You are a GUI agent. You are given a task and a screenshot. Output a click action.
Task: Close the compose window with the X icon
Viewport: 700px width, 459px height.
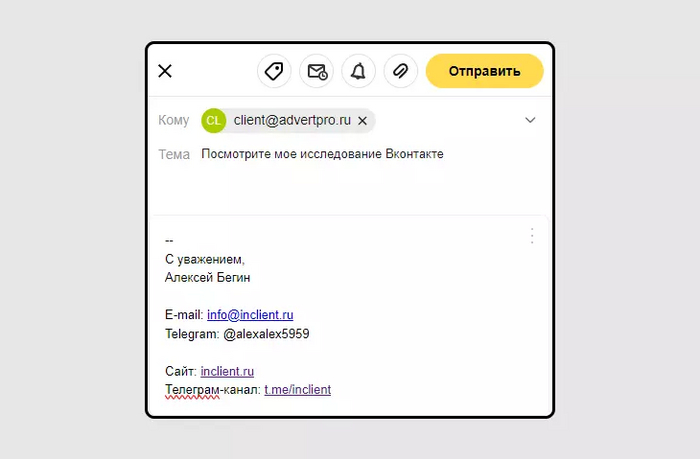tap(165, 71)
